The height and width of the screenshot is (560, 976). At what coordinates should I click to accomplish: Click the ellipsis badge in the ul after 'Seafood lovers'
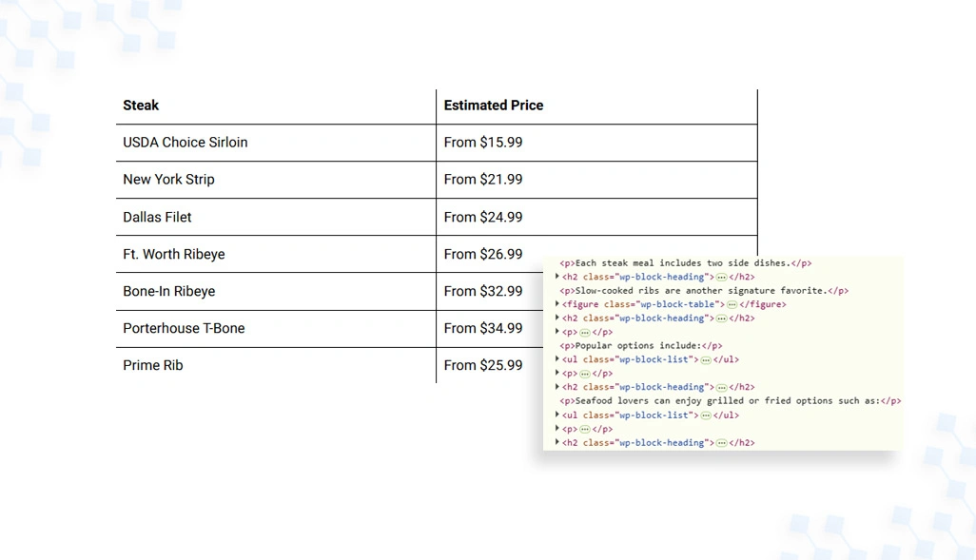[x=706, y=415]
